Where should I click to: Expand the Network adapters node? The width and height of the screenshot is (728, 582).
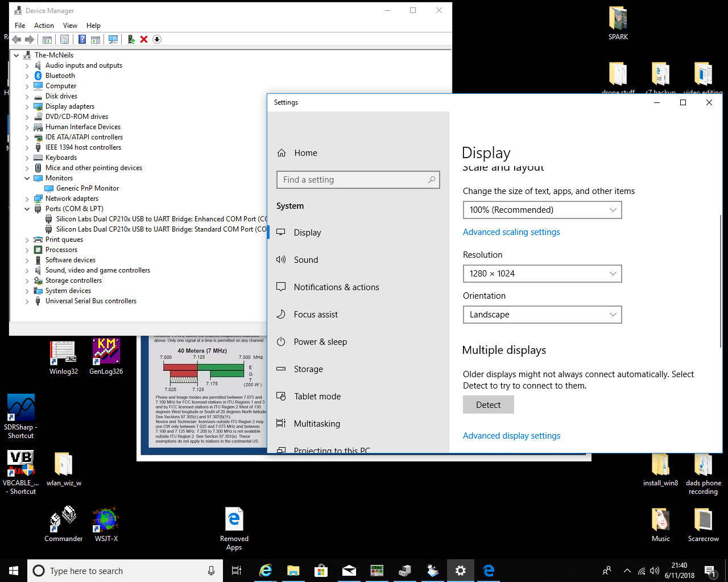pos(27,199)
